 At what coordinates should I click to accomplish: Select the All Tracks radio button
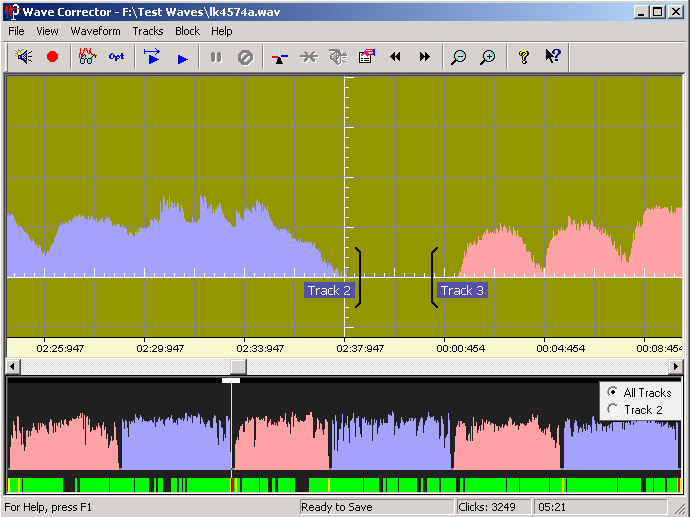pyautogui.click(x=612, y=392)
